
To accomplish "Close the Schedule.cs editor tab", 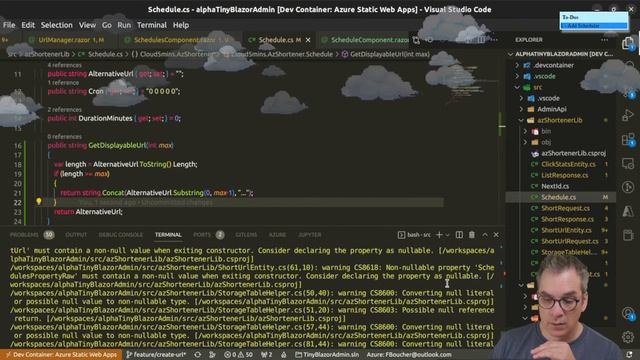I will pyautogui.click(x=308, y=40).
